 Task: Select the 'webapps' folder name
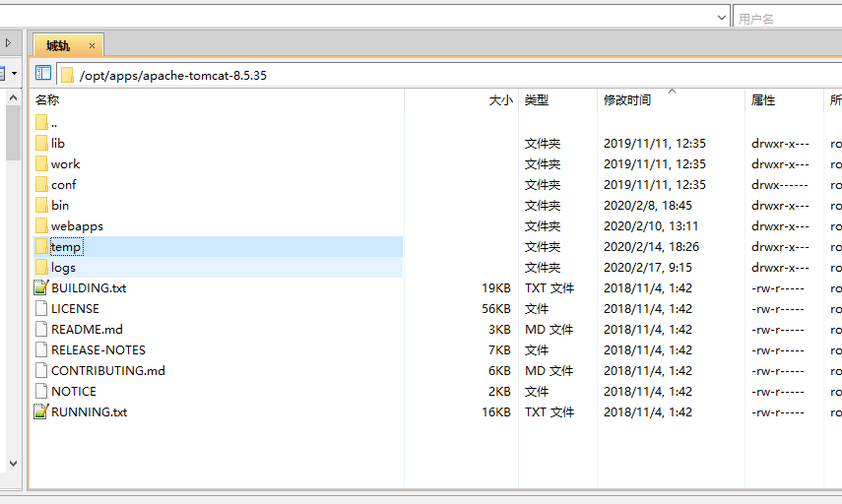[77, 226]
